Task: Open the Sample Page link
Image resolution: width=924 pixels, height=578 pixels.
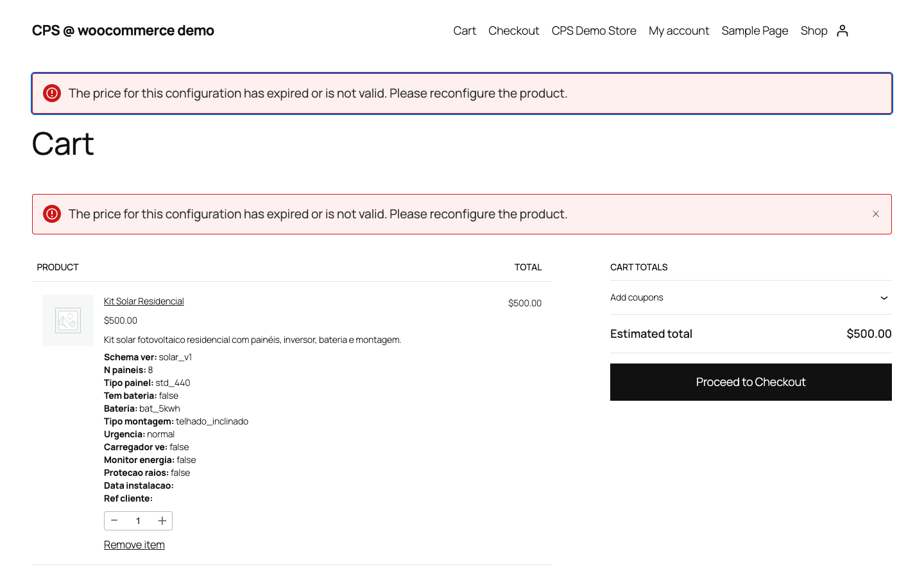Action: click(x=755, y=30)
